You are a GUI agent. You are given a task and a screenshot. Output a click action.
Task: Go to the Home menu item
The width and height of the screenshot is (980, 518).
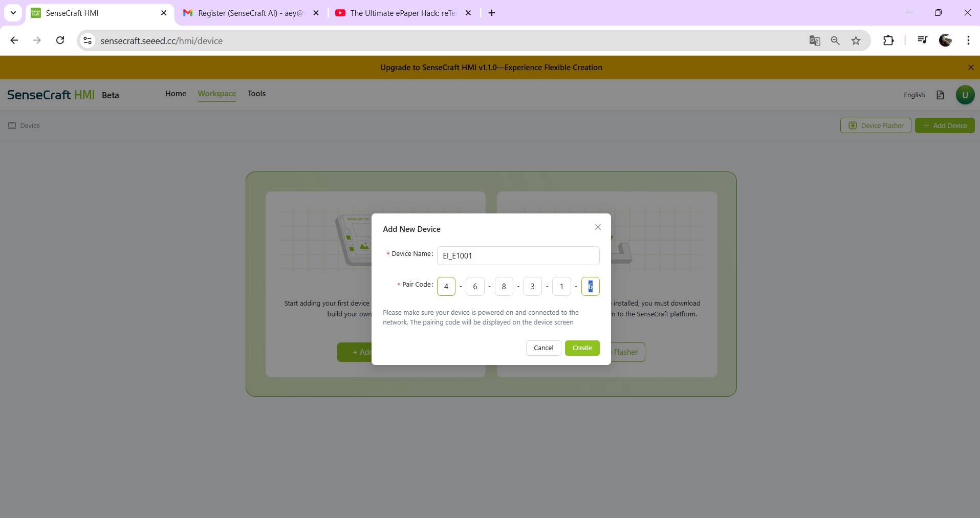[x=176, y=94]
